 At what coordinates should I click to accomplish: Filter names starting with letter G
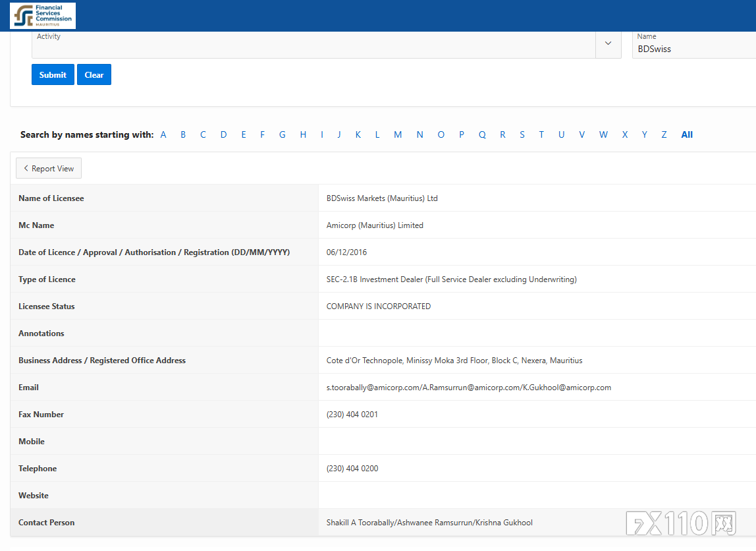coord(283,134)
